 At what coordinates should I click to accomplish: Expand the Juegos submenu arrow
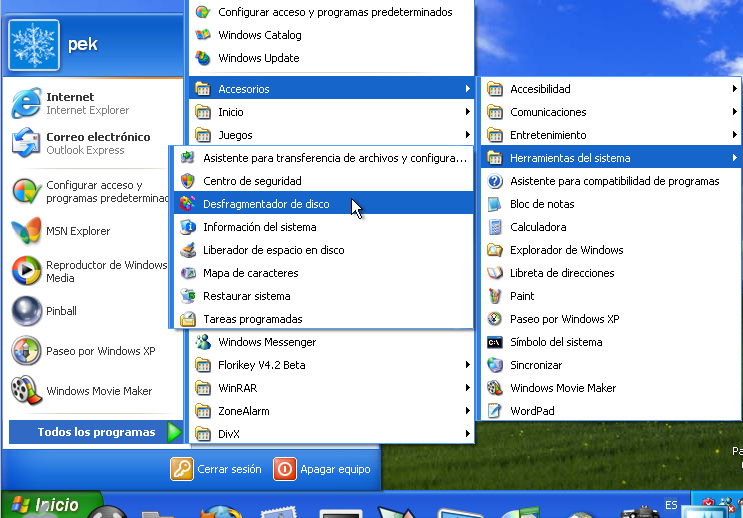[x=467, y=135]
